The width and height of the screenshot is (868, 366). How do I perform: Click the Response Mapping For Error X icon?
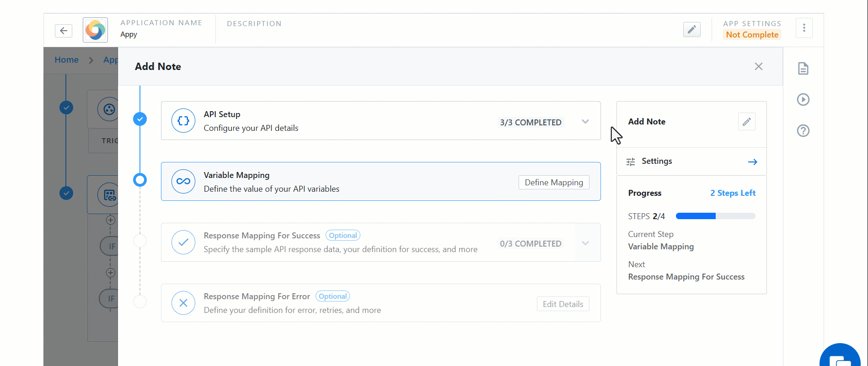point(183,303)
